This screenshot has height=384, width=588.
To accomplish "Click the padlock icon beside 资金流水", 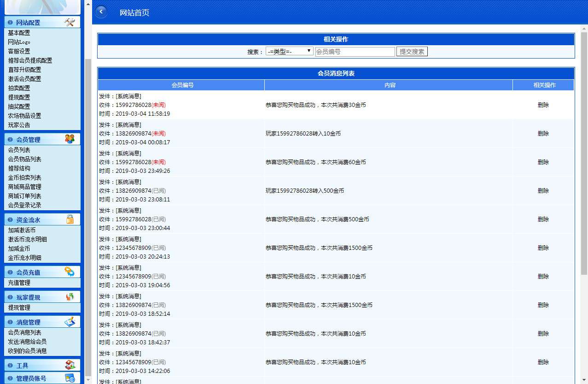I will pyautogui.click(x=70, y=219).
